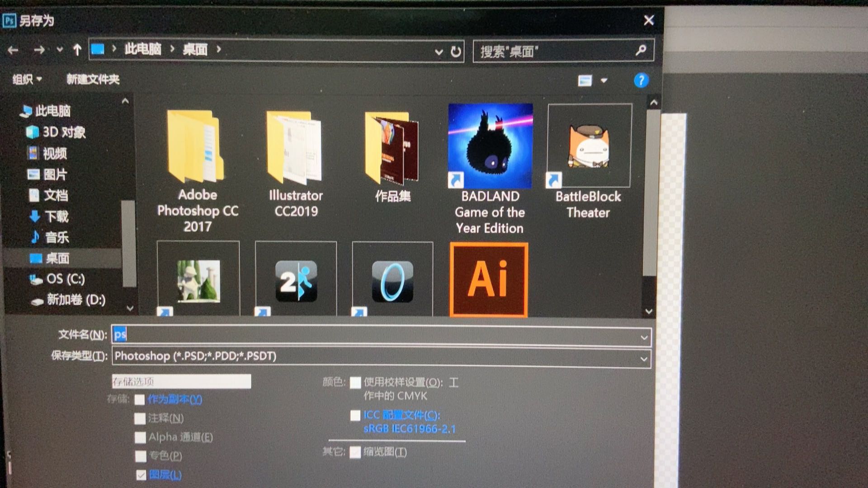Select the orange Ai Illustrator icon
The width and height of the screenshot is (868, 488).
point(489,279)
